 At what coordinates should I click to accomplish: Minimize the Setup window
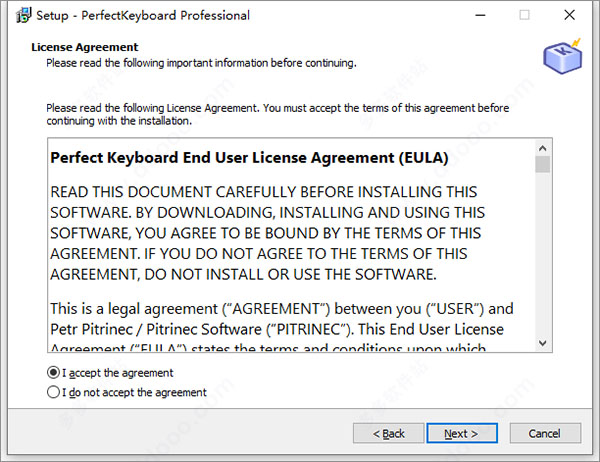click(x=481, y=15)
